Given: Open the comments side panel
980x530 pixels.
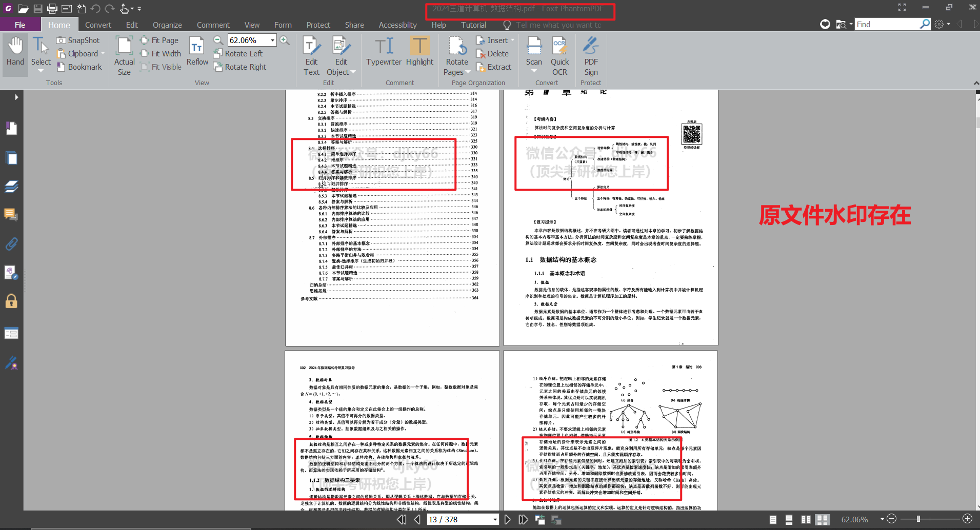Looking at the screenshot, I should pyautogui.click(x=11, y=215).
